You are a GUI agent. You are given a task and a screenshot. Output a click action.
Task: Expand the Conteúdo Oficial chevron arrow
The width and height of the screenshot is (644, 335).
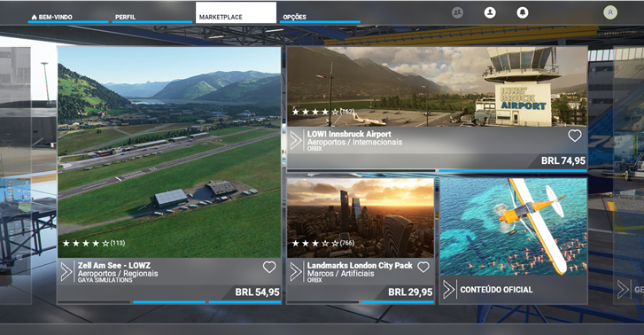[449, 290]
